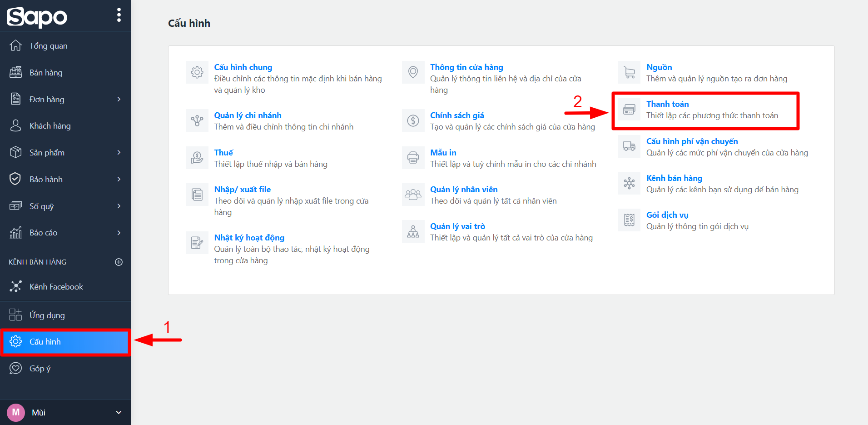Open Kênh Facebook channel
The image size is (868, 425).
[x=56, y=287]
